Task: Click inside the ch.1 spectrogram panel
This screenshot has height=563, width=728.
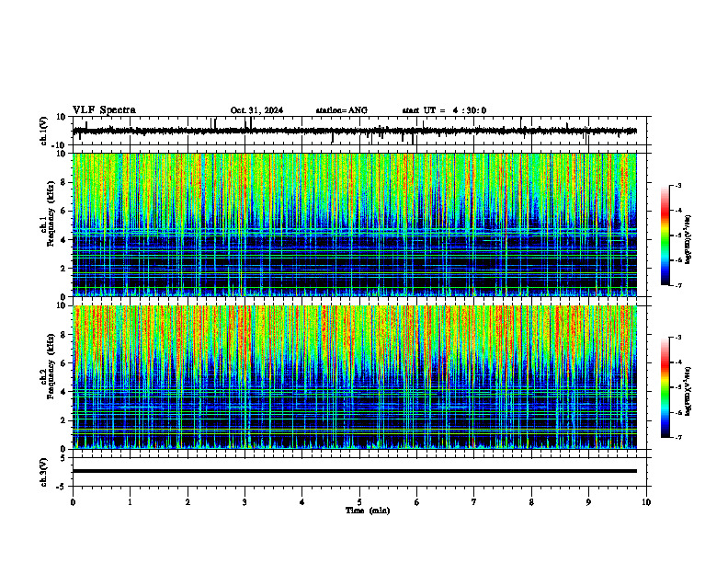Action: (x=354, y=224)
